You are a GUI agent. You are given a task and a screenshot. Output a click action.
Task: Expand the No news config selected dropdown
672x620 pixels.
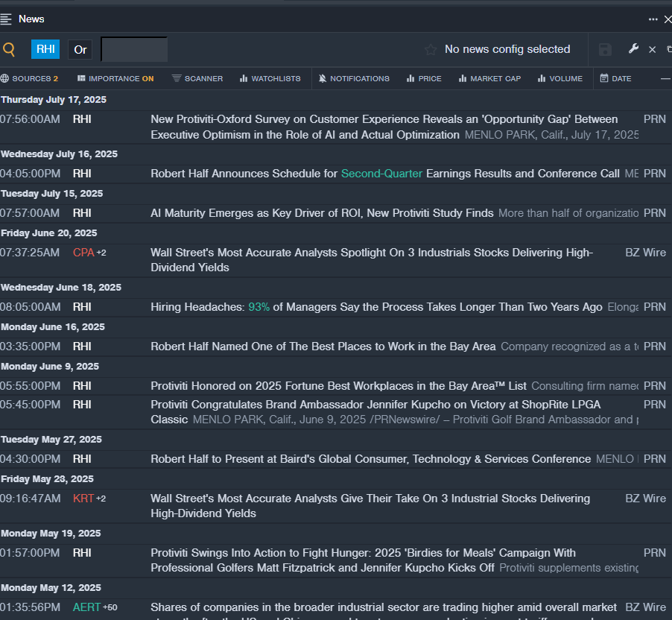tap(507, 49)
